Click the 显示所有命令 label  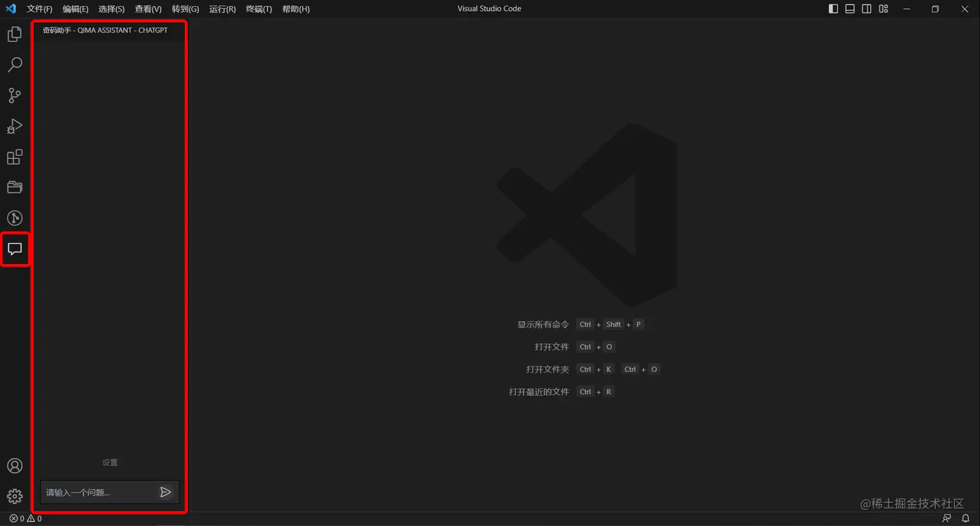pyautogui.click(x=543, y=324)
